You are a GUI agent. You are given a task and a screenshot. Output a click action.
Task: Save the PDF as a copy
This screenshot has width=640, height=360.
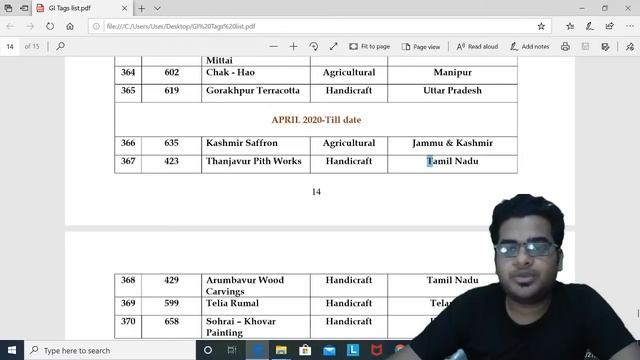pyautogui.click(x=605, y=47)
